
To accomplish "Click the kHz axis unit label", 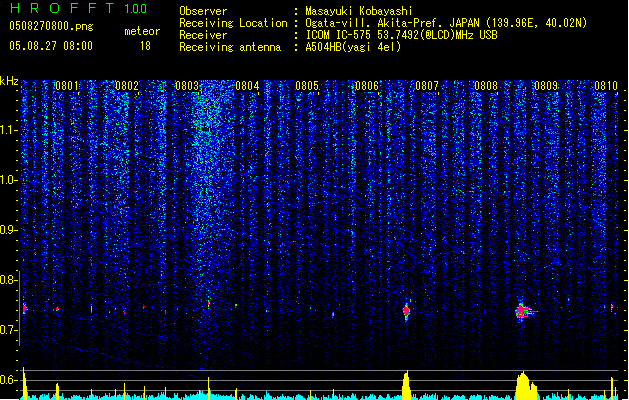I will click(x=9, y=81).
